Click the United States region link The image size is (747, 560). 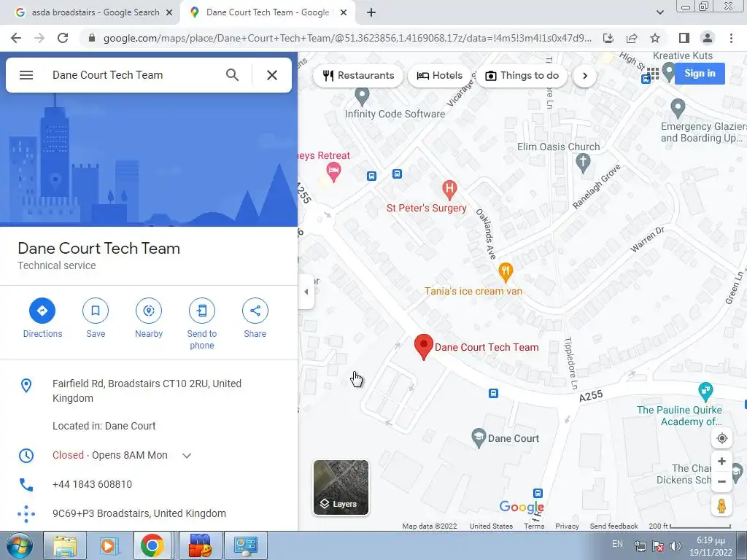pos(491,526)
